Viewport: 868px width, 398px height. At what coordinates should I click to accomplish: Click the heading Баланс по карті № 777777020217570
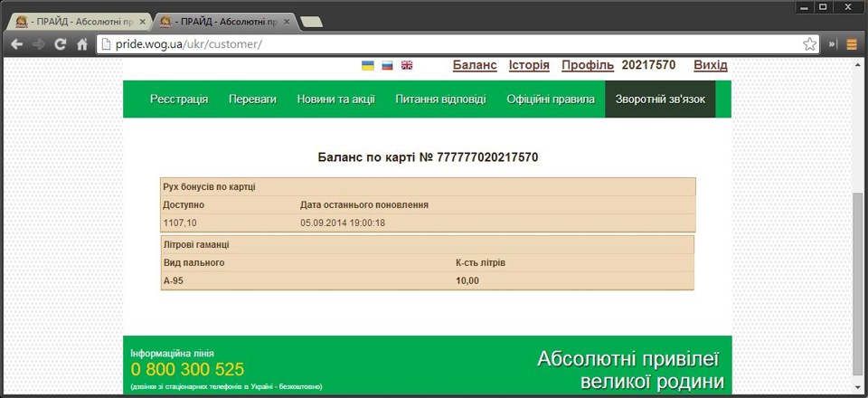[428, 157]
